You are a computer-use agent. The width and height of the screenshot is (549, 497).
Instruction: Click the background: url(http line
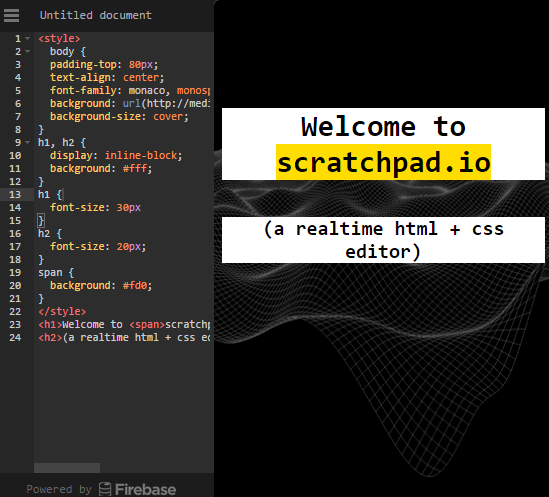[130, 104]
